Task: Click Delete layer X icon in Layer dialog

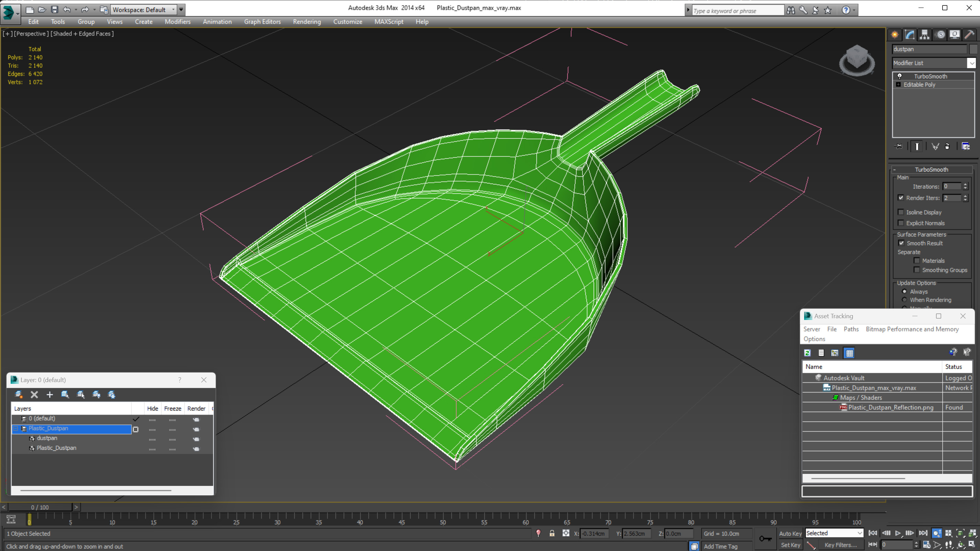Action: (x=34, y=394)
